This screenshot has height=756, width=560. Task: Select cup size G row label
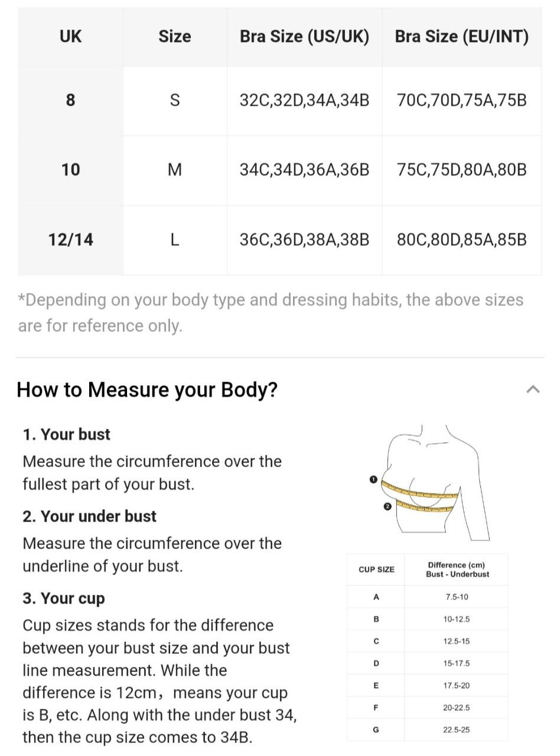pyautogui.click(x=376, y=730)
